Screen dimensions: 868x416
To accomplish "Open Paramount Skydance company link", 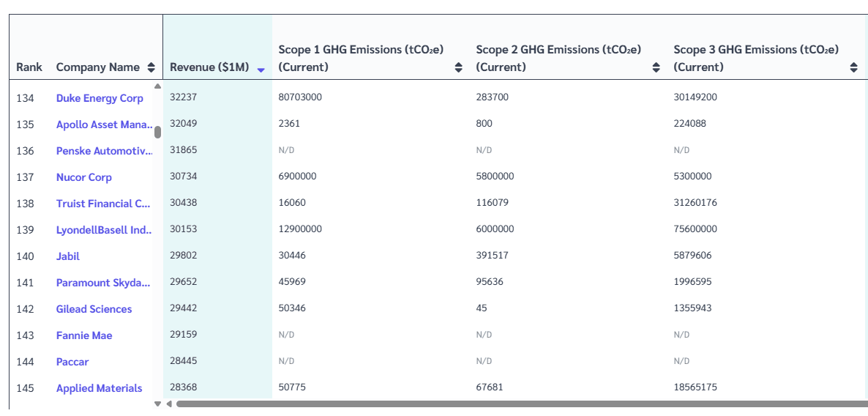I will point(103,283).
